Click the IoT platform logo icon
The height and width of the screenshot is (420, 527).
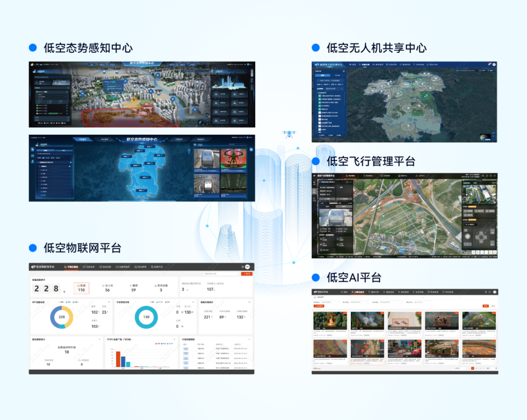click(34, 267)
